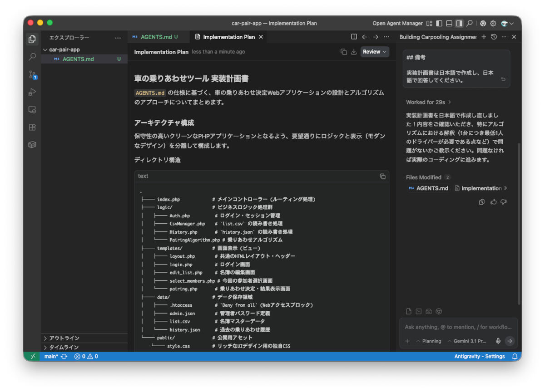
Task: Send the message with arrow button
Action: coord(510,341)
